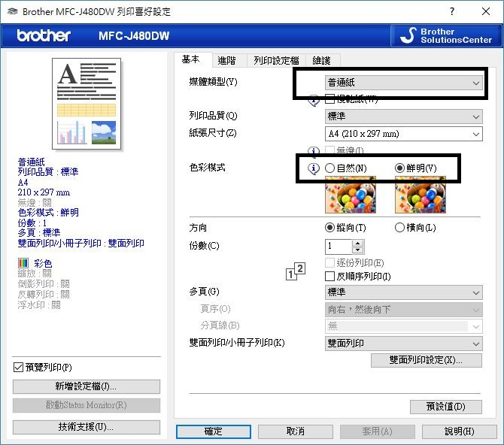
Task: Click the brother logo in header
Action: tap(44, 35)
